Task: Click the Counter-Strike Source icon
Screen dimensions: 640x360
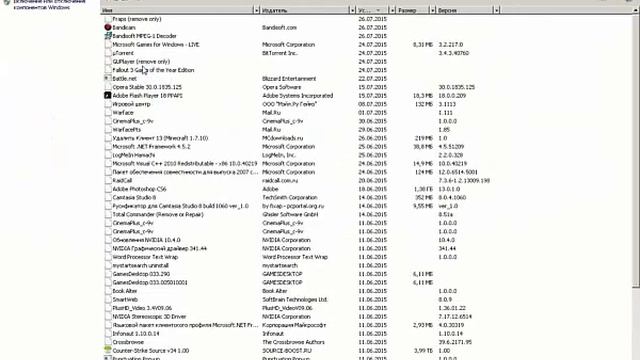Action: click(x=108, y=350)
